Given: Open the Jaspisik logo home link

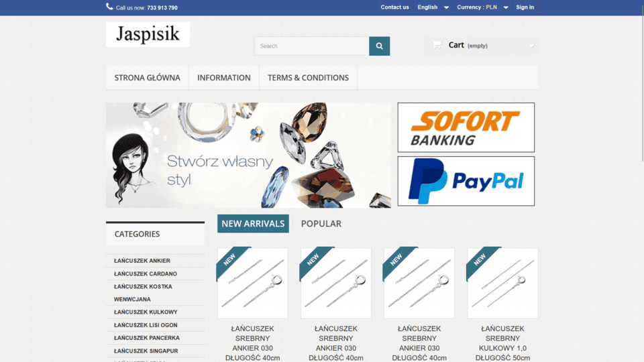Looking at the screenshot, I should pos(148,34).
